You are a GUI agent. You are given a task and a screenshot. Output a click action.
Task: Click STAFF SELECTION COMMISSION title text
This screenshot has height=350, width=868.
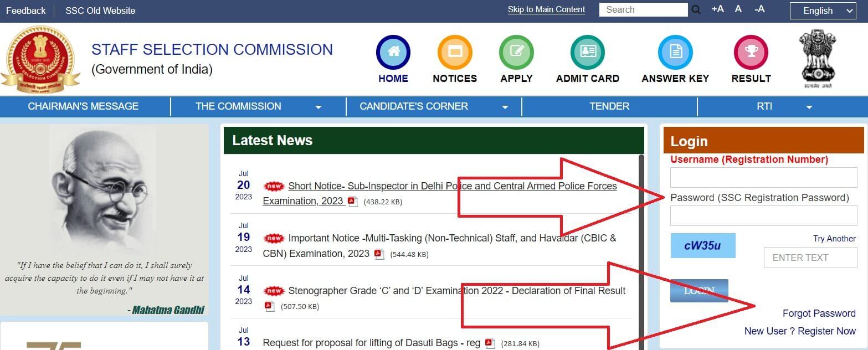[212, 49]
